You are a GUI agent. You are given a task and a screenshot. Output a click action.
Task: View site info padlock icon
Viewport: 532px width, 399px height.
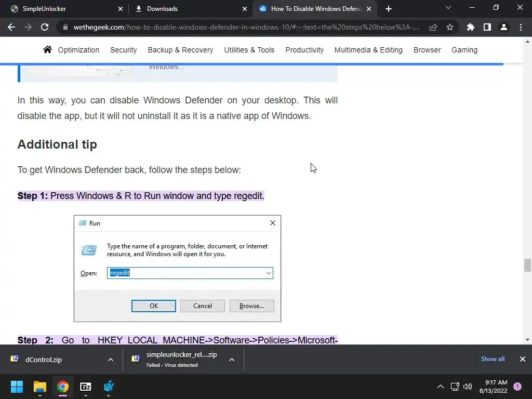pos(65,27)
